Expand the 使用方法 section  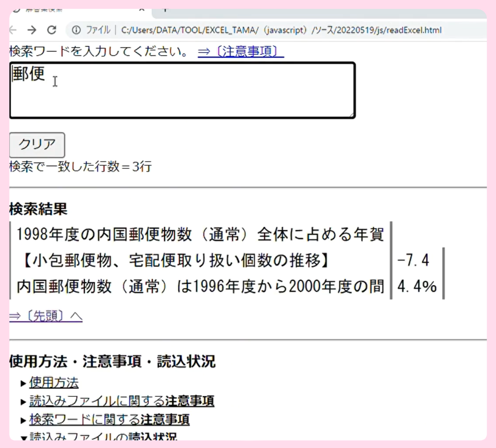point(54,383)
